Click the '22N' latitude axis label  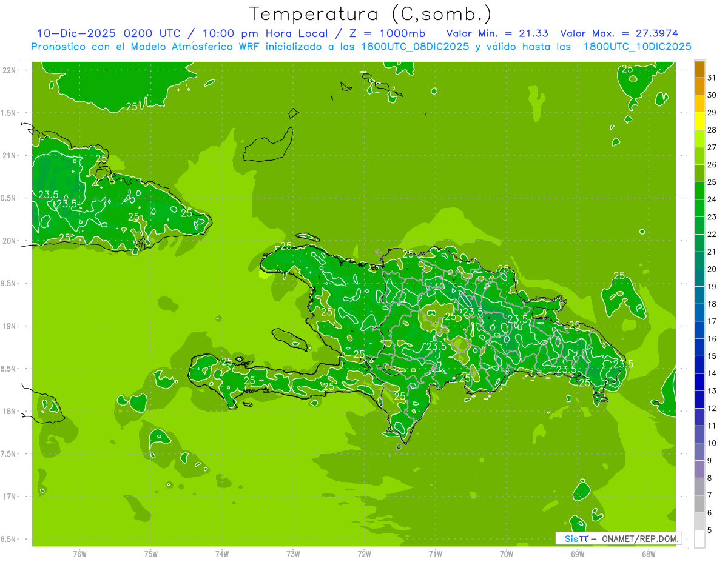click(10, 70)
